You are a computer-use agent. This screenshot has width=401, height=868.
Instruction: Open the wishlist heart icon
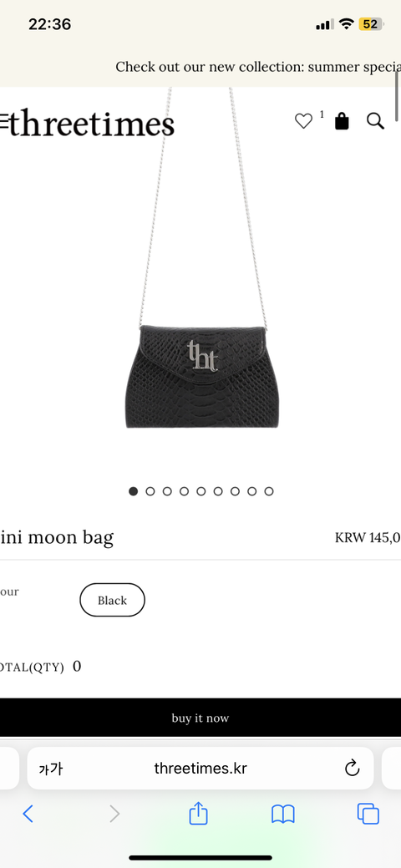(303, 120)
